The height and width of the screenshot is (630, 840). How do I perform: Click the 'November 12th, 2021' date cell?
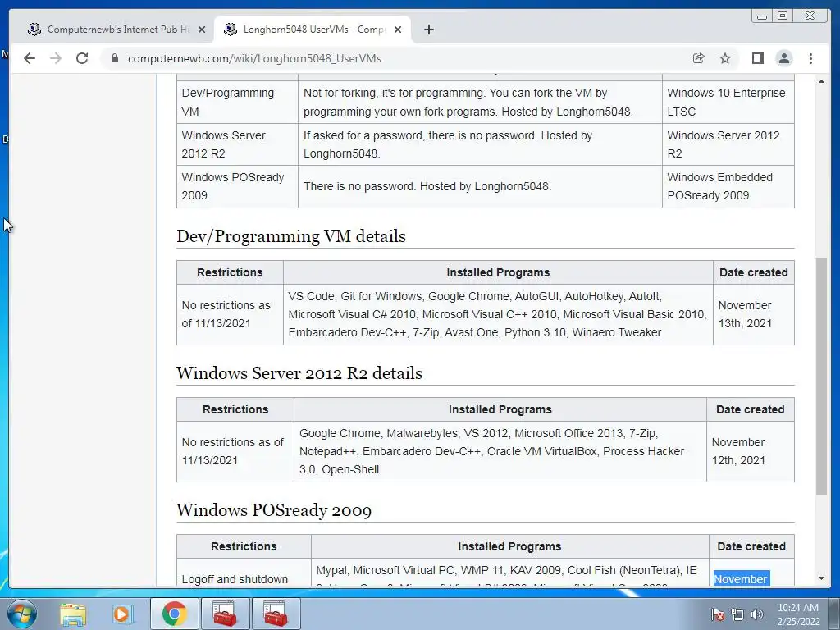click(x=750, y=452)
